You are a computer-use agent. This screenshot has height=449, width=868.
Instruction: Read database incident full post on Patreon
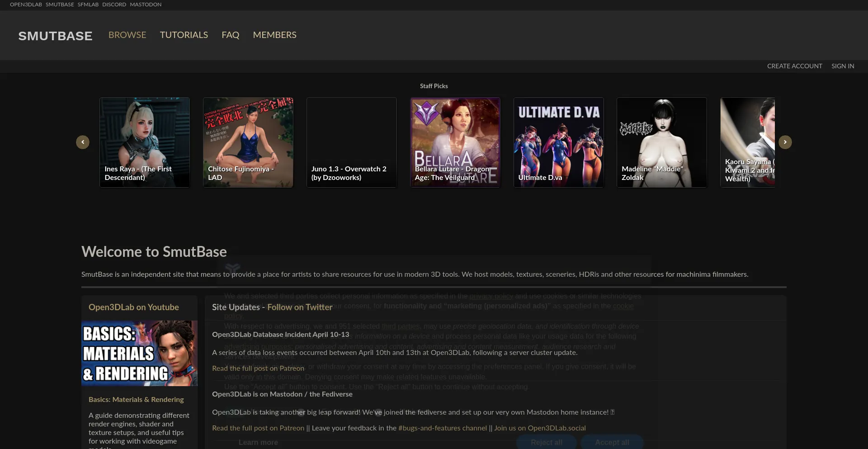(x=258, y=368)
